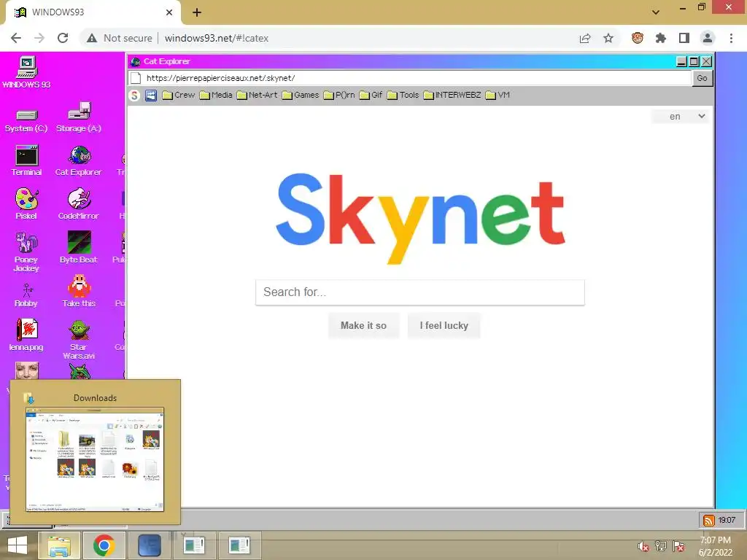Click the RSS feed icon in Windows93 tray
Image resolution: width=747 pixels, height=560 pixels.
click(x=709, y=521)
